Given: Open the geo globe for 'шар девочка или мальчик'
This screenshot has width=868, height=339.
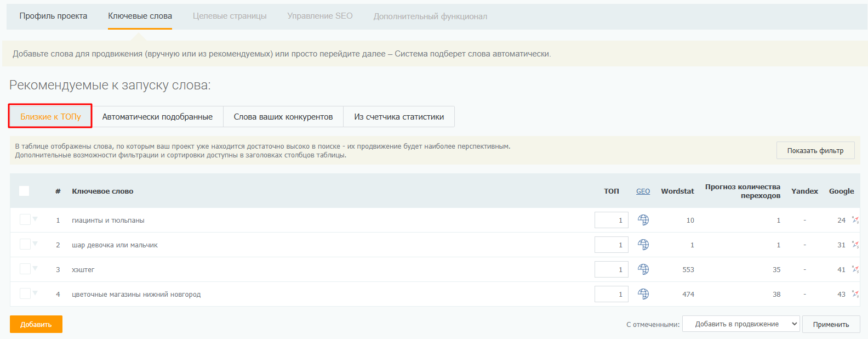Looking at the screenshot, I should 643,245.
